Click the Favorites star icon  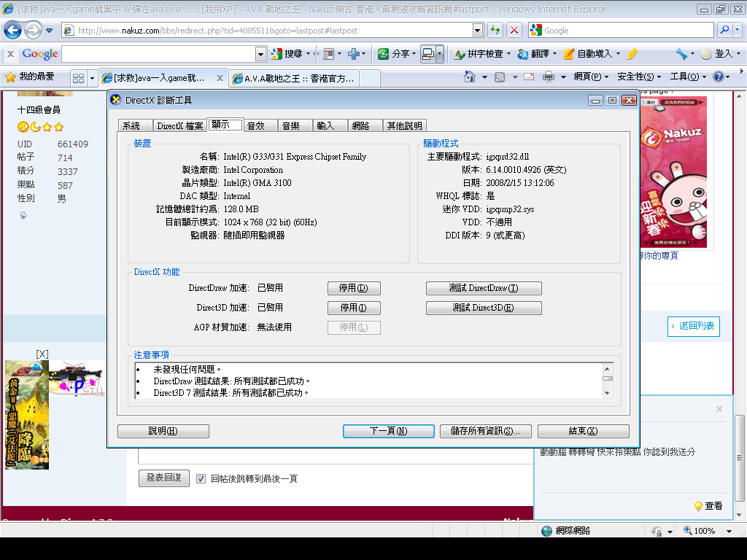pos(10,77)
